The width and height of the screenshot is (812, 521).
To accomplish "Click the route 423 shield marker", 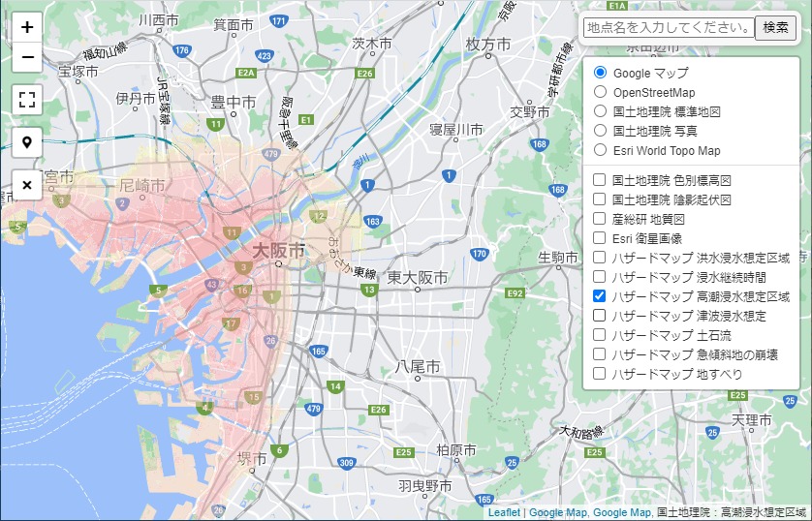I will tap(265, 56).
